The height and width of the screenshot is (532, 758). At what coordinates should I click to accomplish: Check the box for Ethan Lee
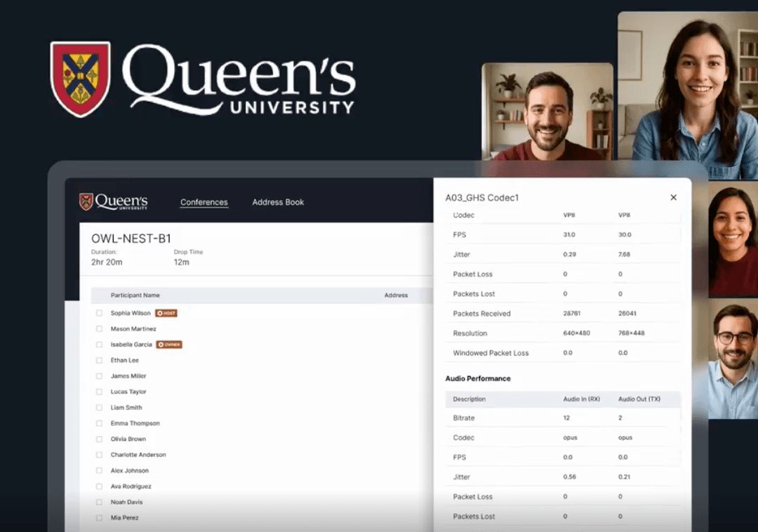click(99, 360)
